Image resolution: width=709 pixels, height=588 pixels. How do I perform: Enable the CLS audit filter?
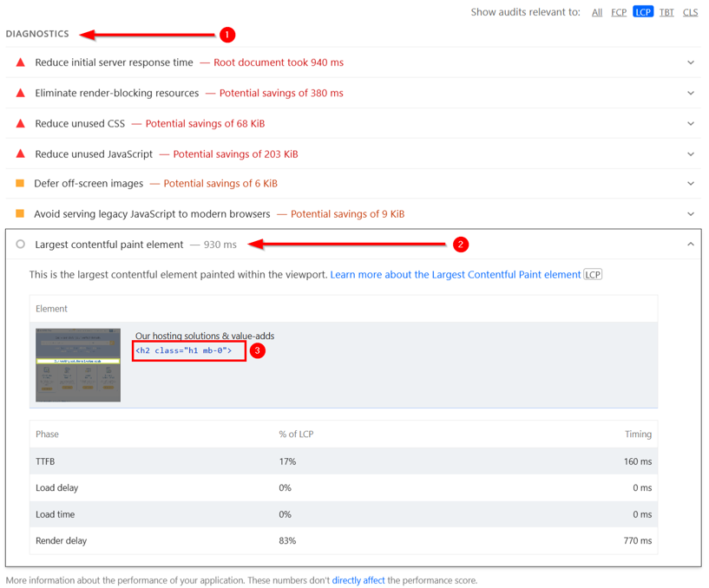coord(690,11)
